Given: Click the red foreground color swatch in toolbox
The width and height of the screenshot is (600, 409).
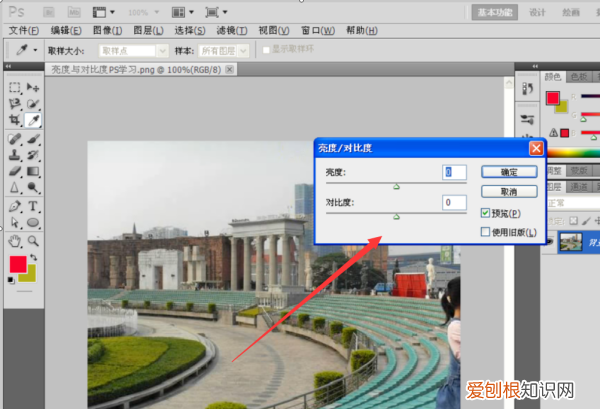Looking at the screenshot, I should click(x=18, y=264).
